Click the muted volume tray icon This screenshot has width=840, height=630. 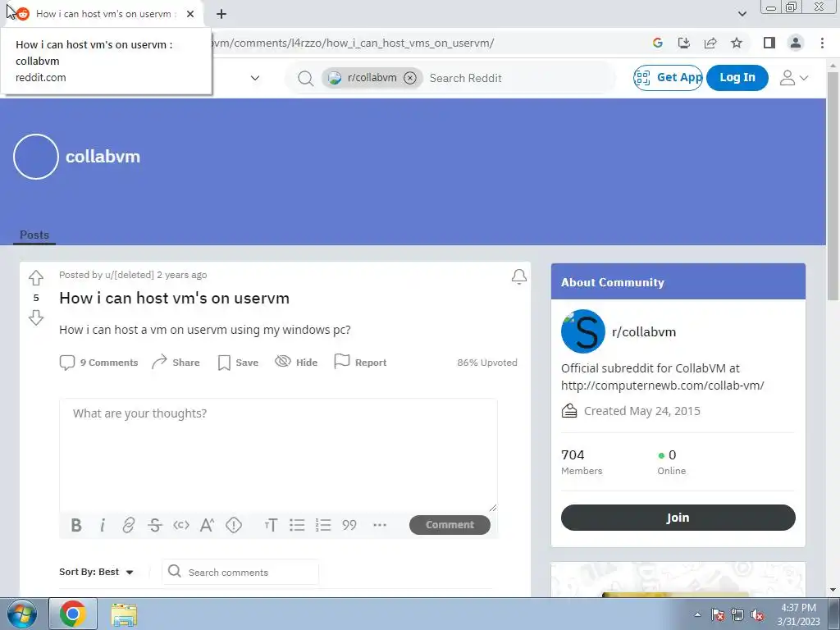pyautogui.click(x=757, y=614)
